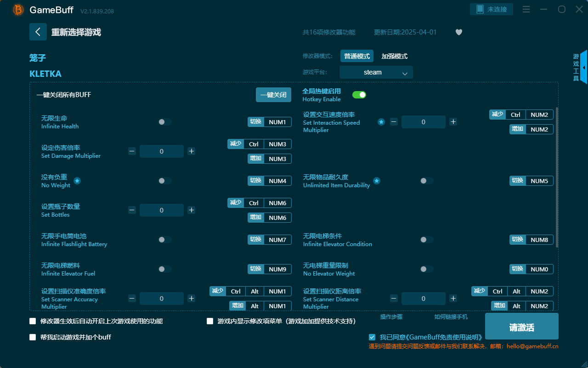Viewport: 588px width, 368px height.
Task: Click the star beside Unlimited Item Durability
Action: tap(377, 181)
